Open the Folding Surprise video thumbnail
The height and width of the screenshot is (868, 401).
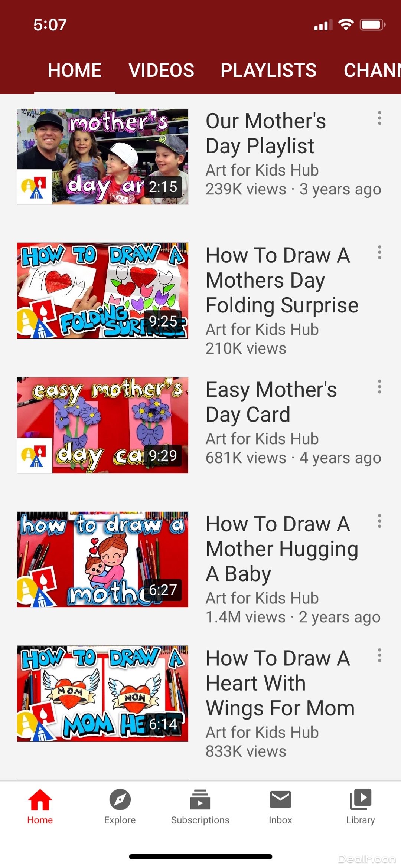click(102, 291)
